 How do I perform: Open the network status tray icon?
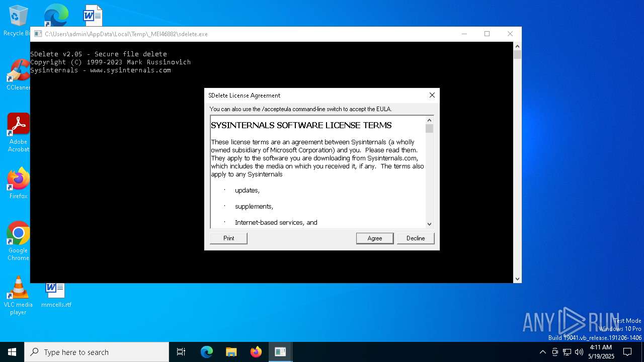pos(567,352)
